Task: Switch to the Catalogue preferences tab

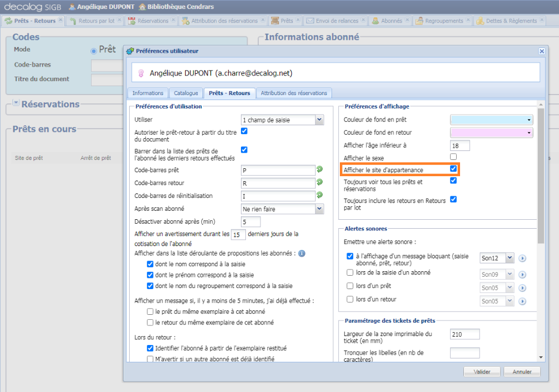Action: tap(186, 93)
